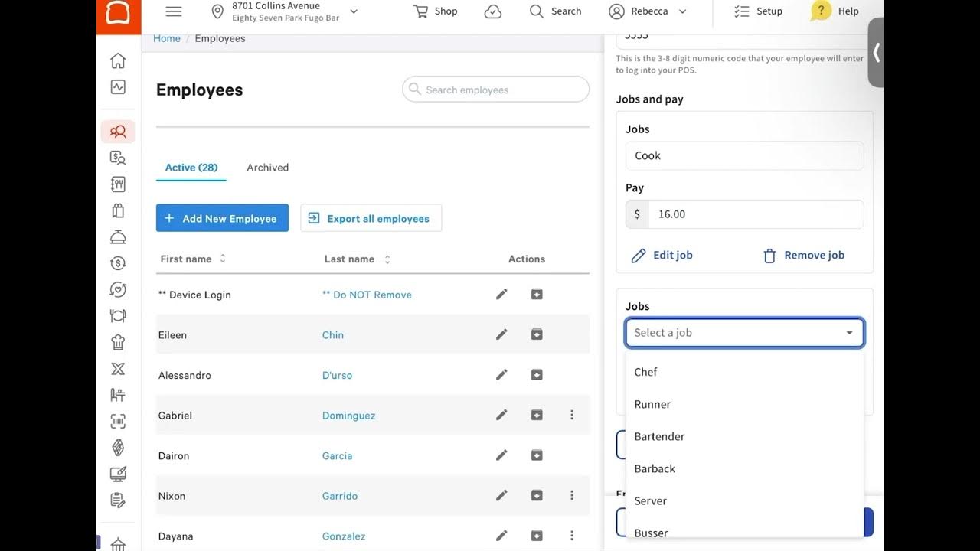The width and height of the screenshot is (980, 551).
Task: Click the Search employees field
Action: pyautogui.click(x=496, y=90)
